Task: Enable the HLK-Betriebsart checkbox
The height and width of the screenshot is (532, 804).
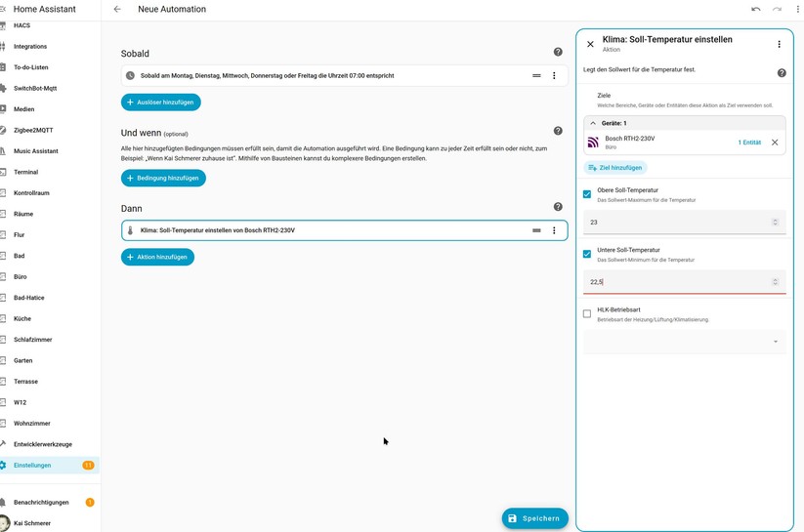Action: pyautogui.click(x=587, y=313)
